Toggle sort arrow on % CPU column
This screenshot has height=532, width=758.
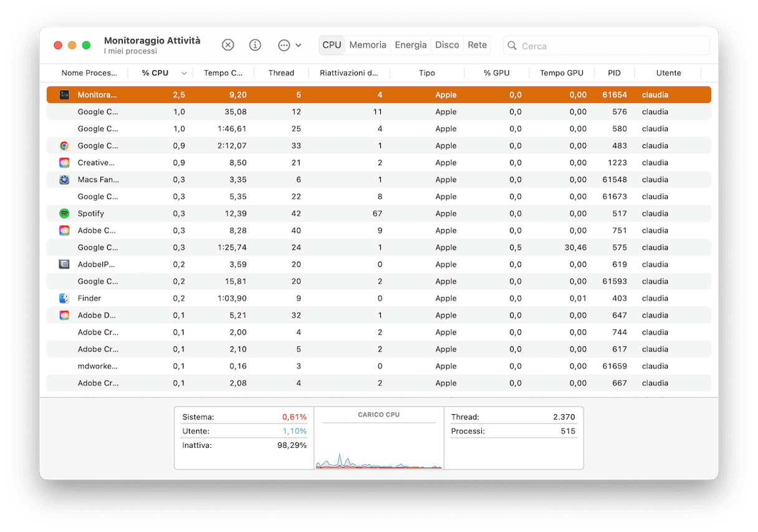tap(184, 74)
